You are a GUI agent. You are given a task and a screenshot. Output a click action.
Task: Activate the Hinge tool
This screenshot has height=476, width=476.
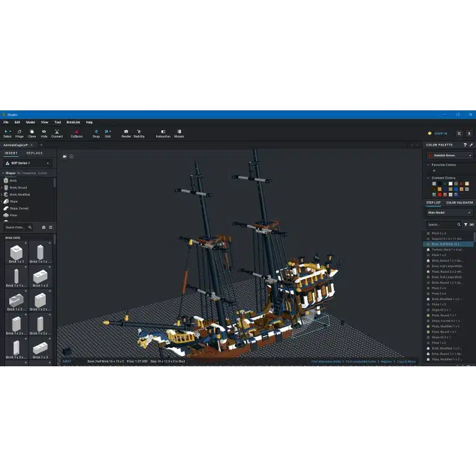tap(19, 134)
